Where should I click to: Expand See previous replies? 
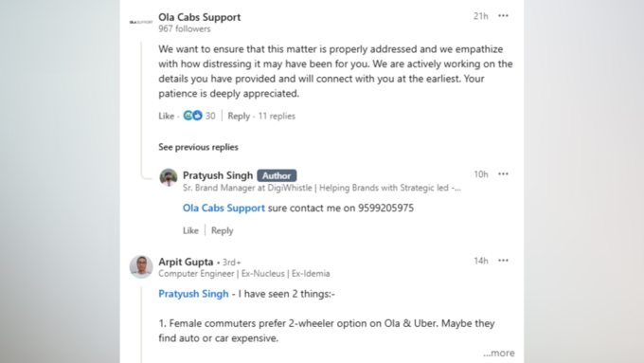point(198,147)
